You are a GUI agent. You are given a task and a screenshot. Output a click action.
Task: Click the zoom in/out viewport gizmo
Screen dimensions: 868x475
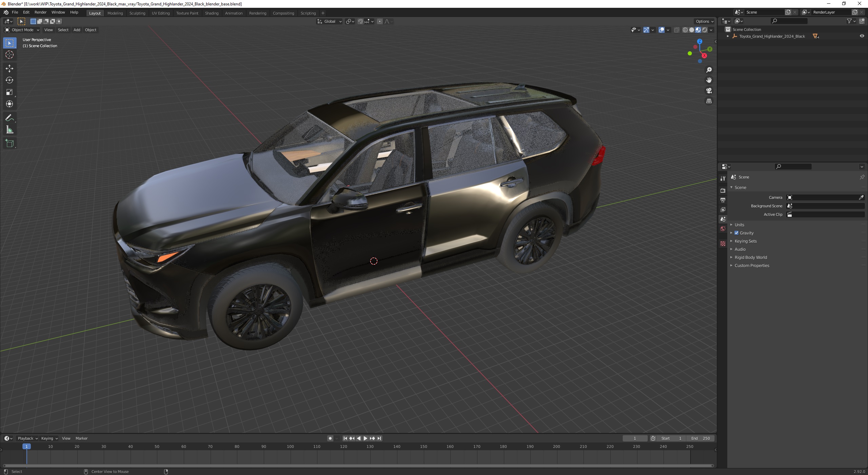pyautogui.click(x=709, y=70)
